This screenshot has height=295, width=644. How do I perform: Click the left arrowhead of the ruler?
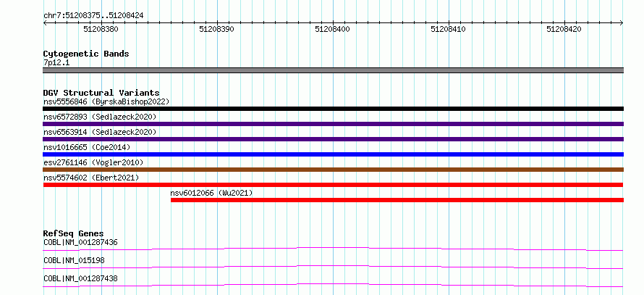pyautogui.click(x=45, y=23)
